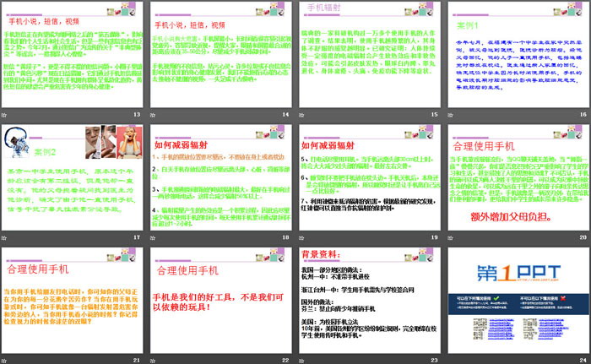Select slide 17 thumbnail titled 案例2
Screen dimensions: 591x364
72,177
